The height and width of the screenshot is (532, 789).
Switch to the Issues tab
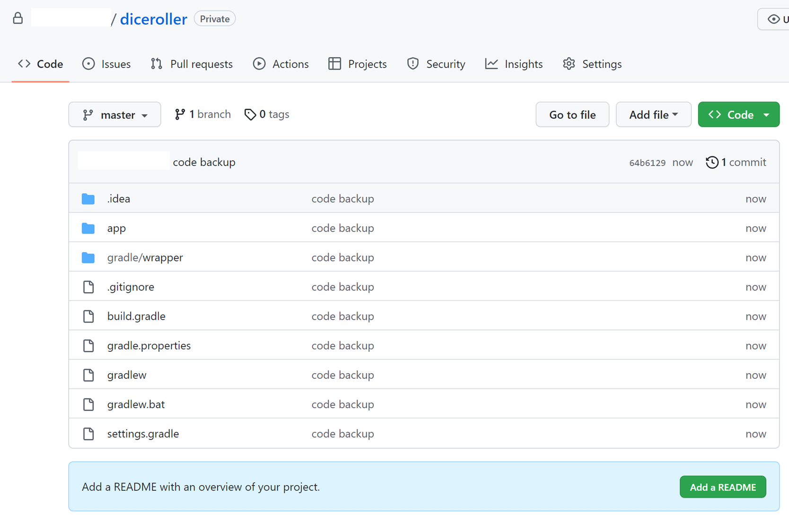[106, 64]
